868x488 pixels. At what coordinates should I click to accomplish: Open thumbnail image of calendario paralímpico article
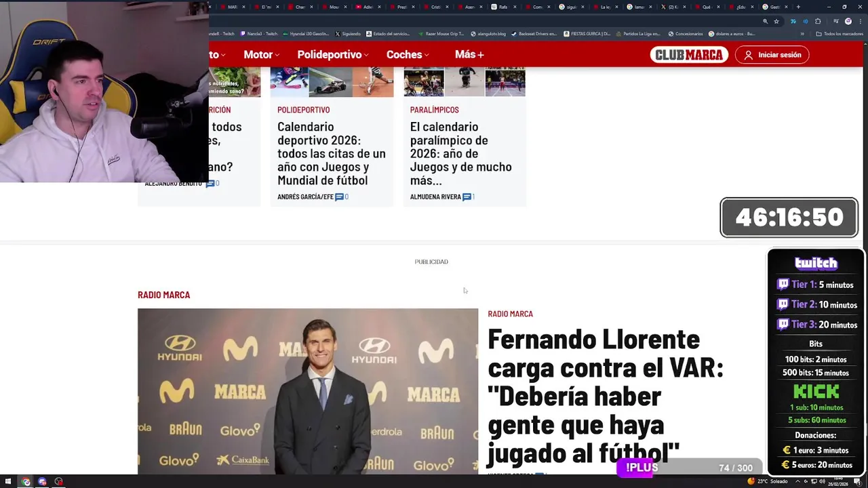(465, 82)
